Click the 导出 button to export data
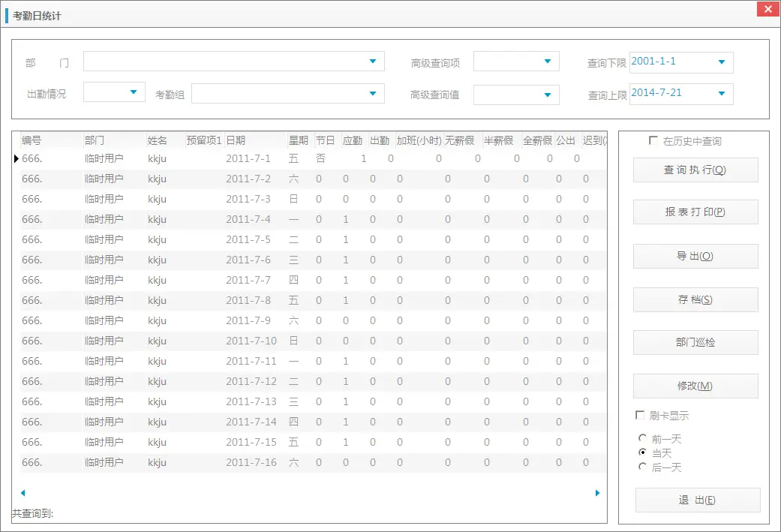 [x=695, y=257]
